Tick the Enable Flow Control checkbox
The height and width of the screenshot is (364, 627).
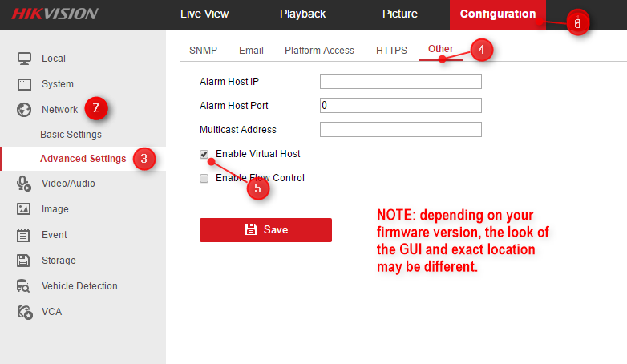204,178
